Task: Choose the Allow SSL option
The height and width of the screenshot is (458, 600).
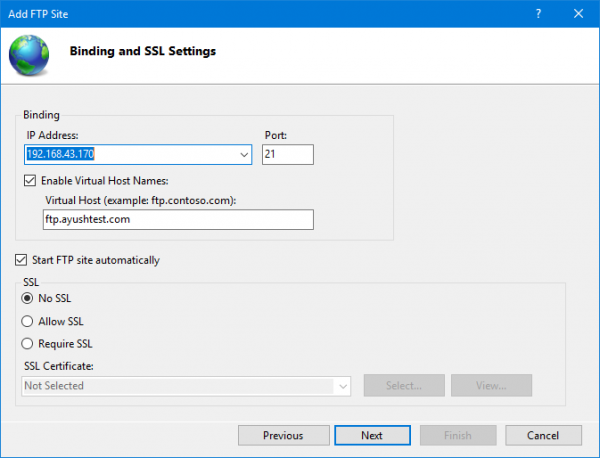Action: tap(28, 321)
